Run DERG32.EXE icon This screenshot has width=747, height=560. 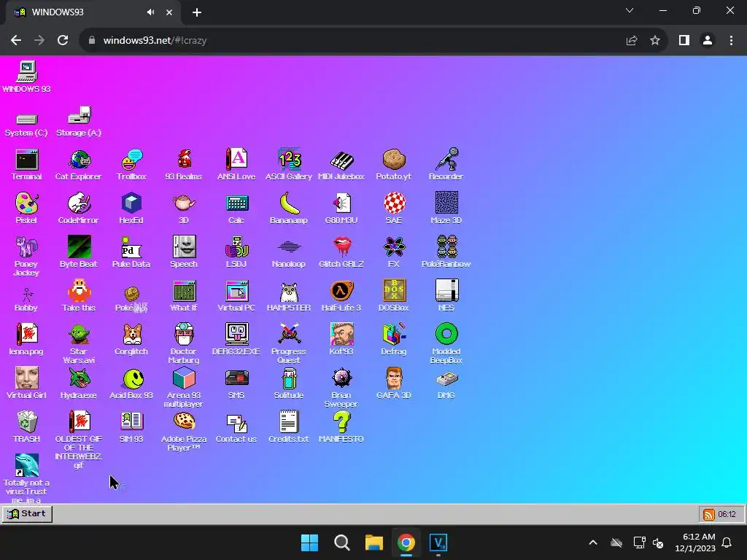point(236,340)
